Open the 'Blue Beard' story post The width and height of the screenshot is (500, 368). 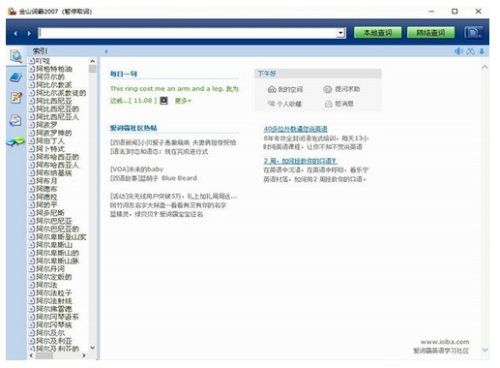click(153, 178)
